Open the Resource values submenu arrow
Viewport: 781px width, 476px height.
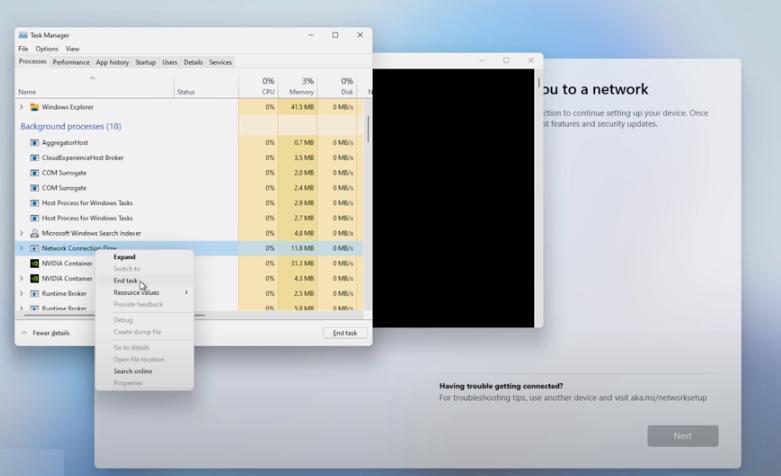point(186,292)
